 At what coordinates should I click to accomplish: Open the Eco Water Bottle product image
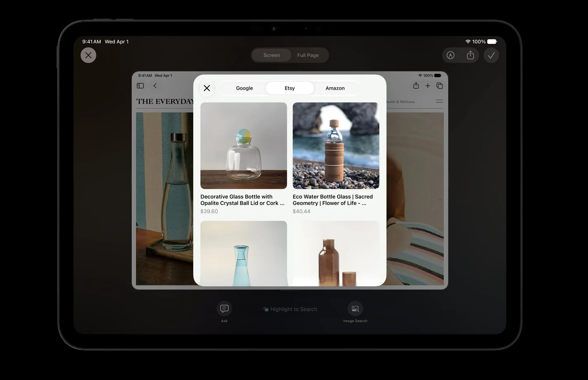[336, 145]
